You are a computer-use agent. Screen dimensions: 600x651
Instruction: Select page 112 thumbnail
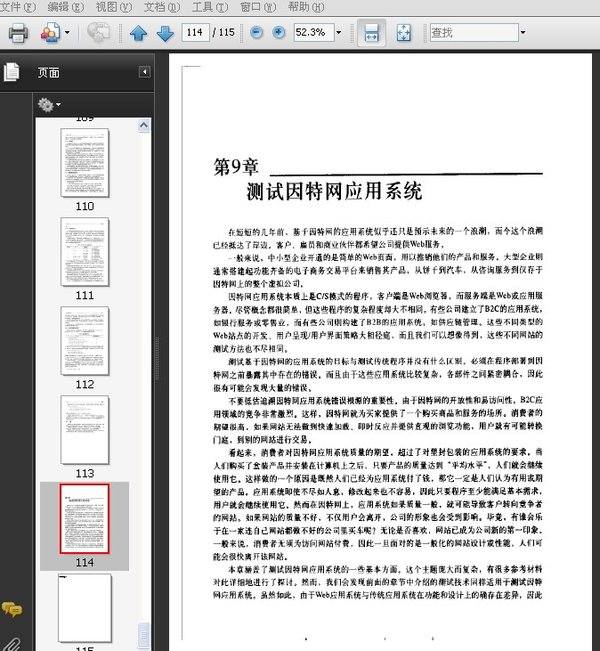click(85, 340)
